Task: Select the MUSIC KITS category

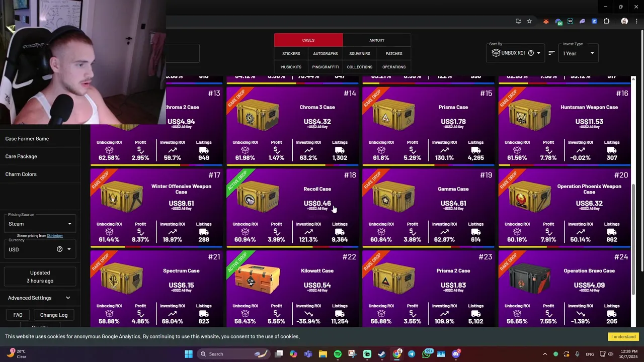Action: 291,67
